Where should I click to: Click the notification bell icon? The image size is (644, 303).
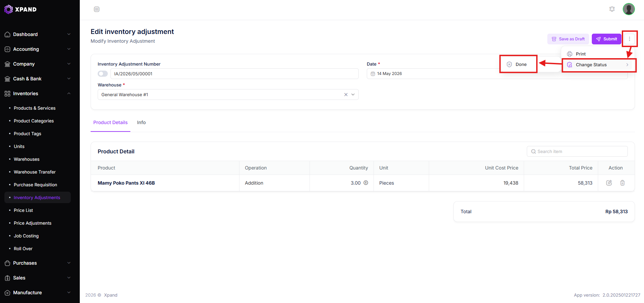pos(612,9)
